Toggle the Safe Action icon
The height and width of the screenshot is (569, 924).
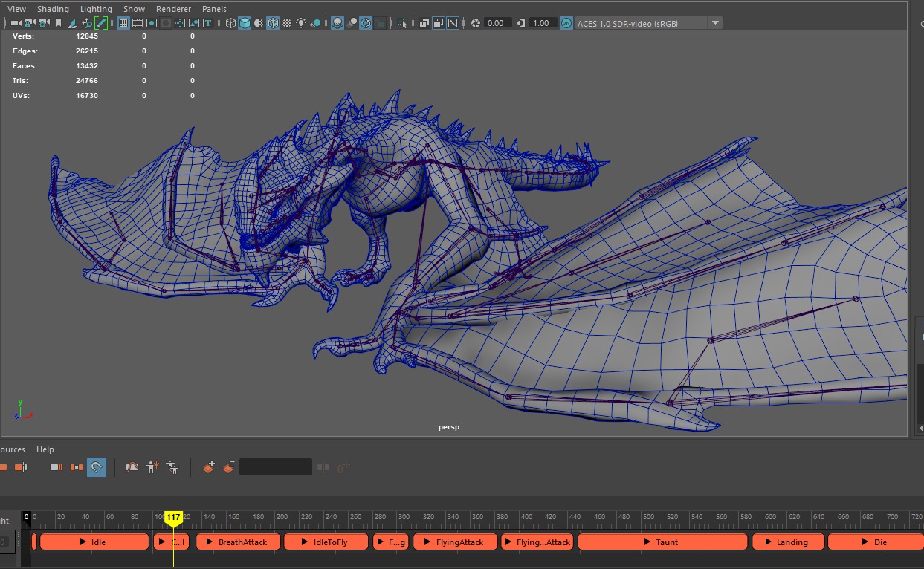point(194,23)
